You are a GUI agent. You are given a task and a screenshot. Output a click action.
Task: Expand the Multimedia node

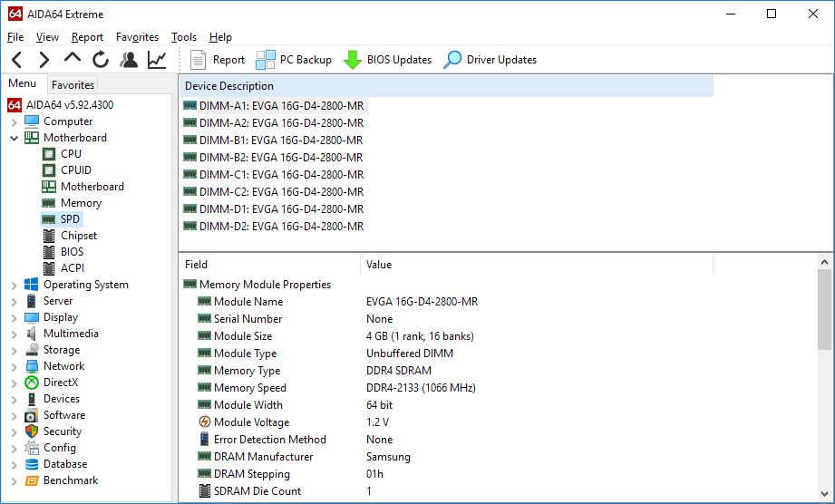coord(15,334)
